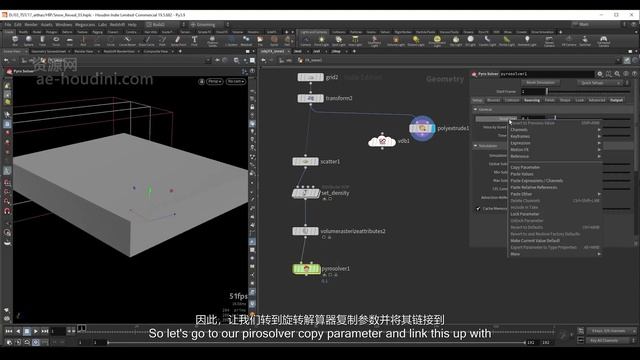
Task: Collapse the General parameter section
Action: coord(476,109)
